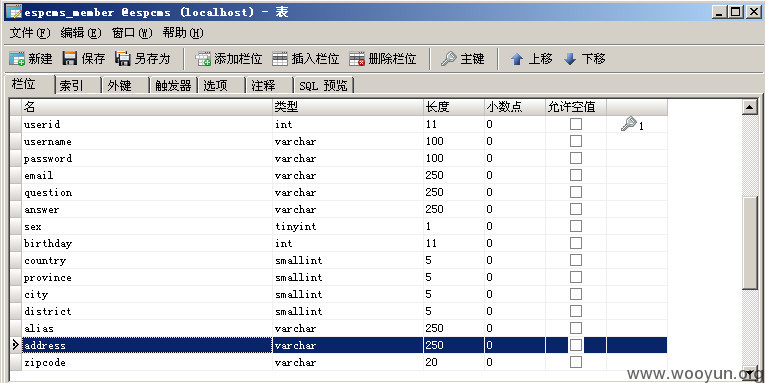This screenshot has width=765, height=383.
Task: Select the district field name cell
Action: pos(147,311)
